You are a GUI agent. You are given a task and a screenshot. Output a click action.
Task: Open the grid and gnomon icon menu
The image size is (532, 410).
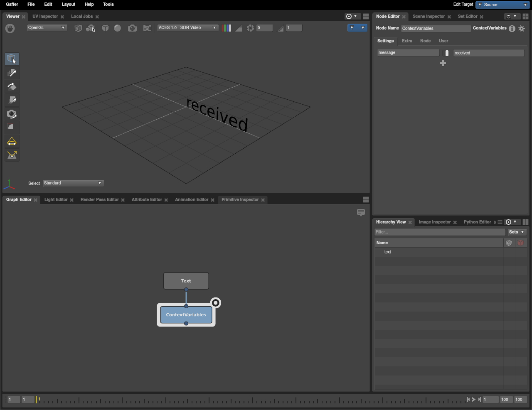(147, 28)
